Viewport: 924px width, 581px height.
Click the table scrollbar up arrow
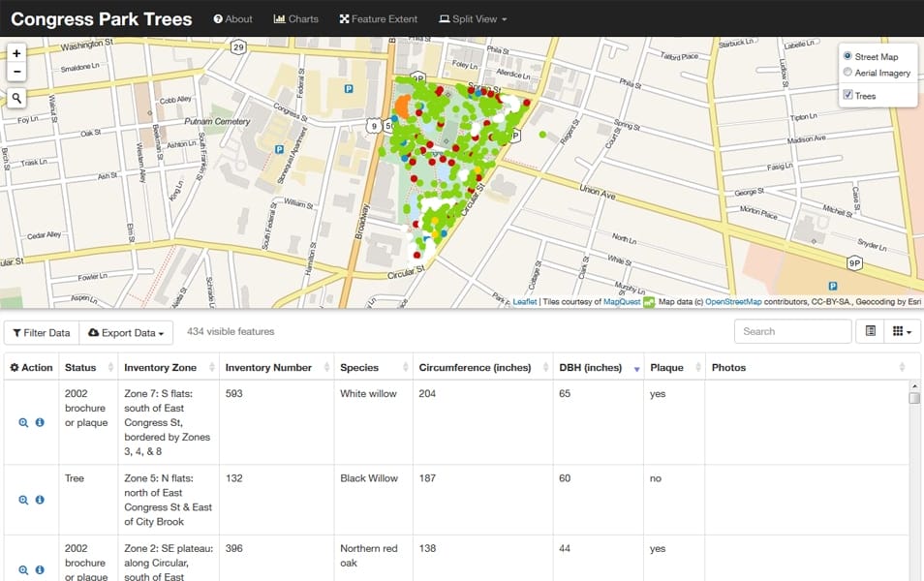coord(914,386)
